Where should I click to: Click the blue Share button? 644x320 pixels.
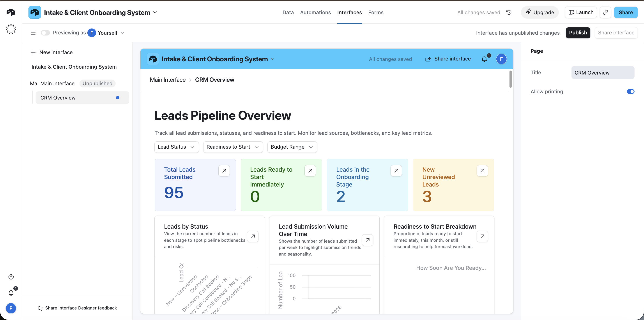[626, 12]
